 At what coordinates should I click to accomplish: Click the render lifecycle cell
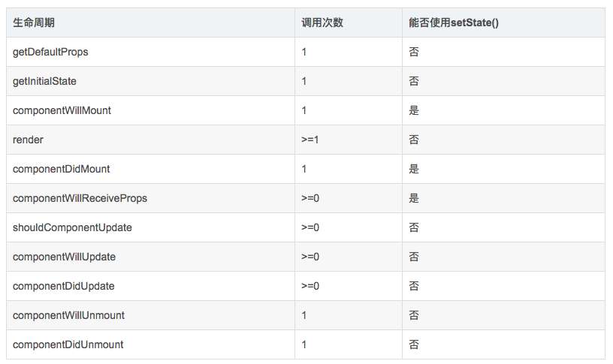(x=28, y=140)
